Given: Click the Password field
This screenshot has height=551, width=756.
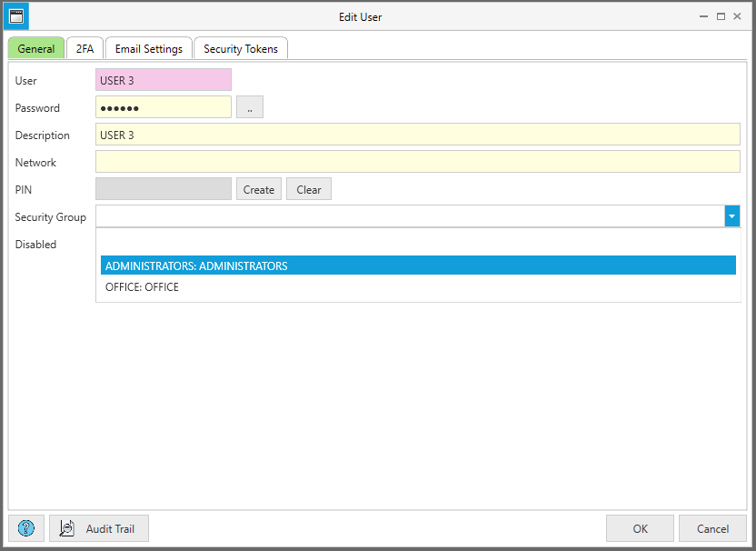Looking at the screenshot, I should point(164,107).
